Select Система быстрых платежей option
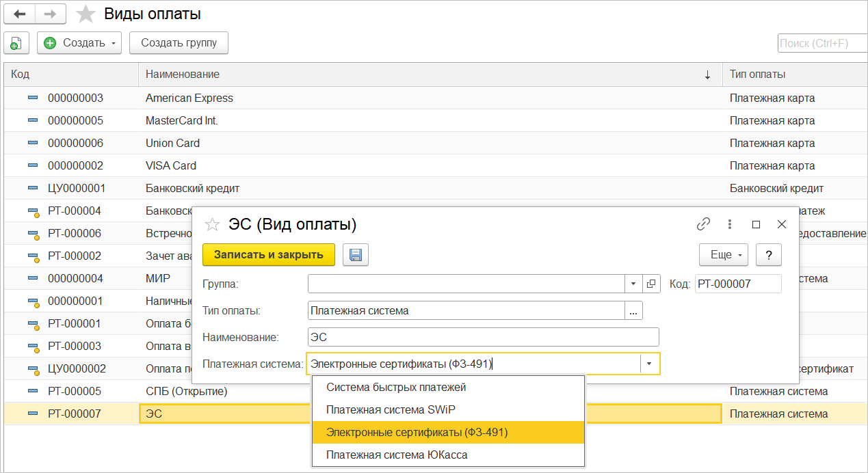This screenshot has height=473, width=868. [x=396, y=388]
